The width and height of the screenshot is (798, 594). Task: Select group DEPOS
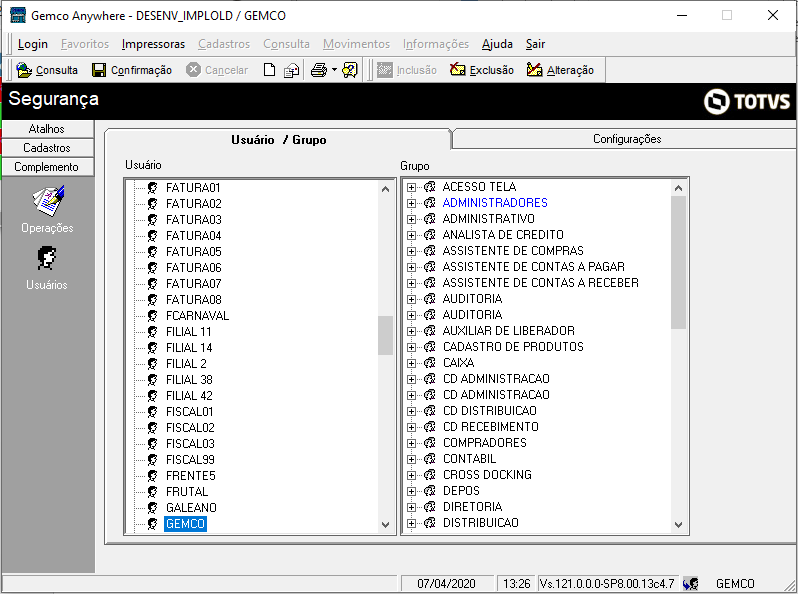point(461,491)
